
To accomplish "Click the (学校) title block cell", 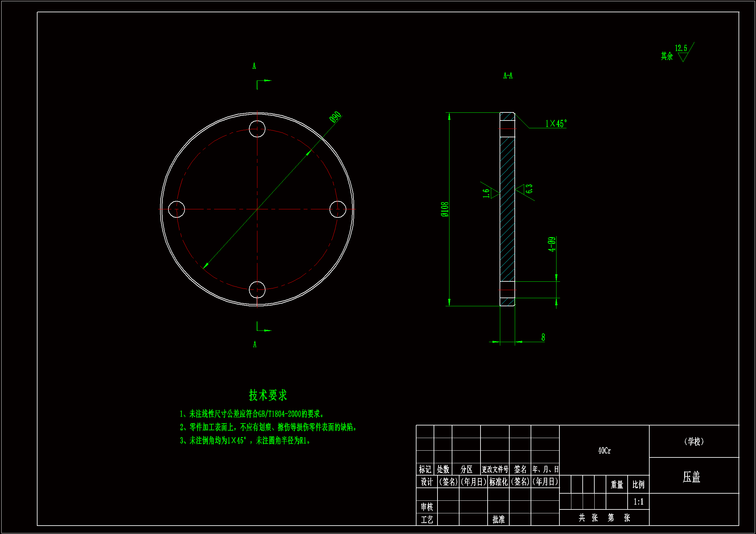I will [694, 442].
